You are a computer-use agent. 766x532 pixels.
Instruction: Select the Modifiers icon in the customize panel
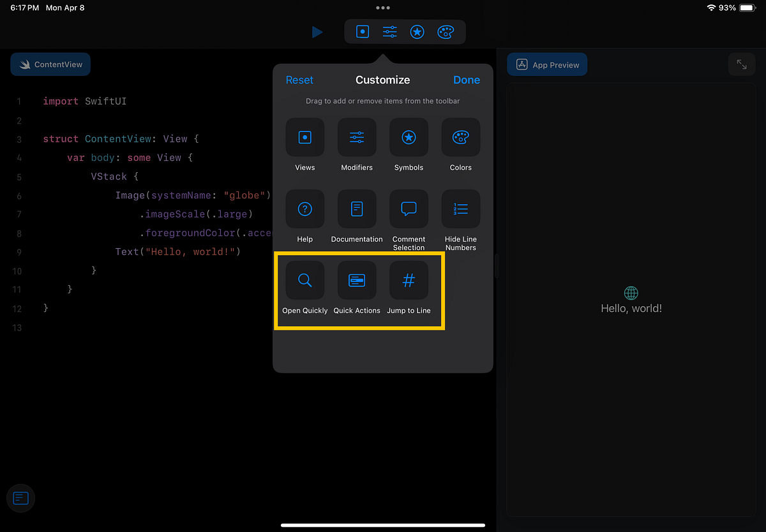357,137
